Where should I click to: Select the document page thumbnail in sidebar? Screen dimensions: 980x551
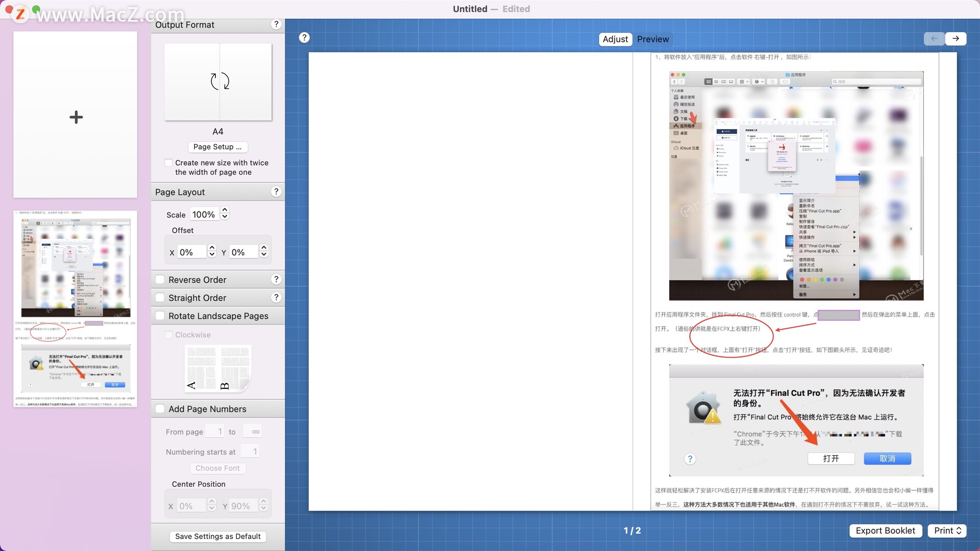(x=76, y=308)
